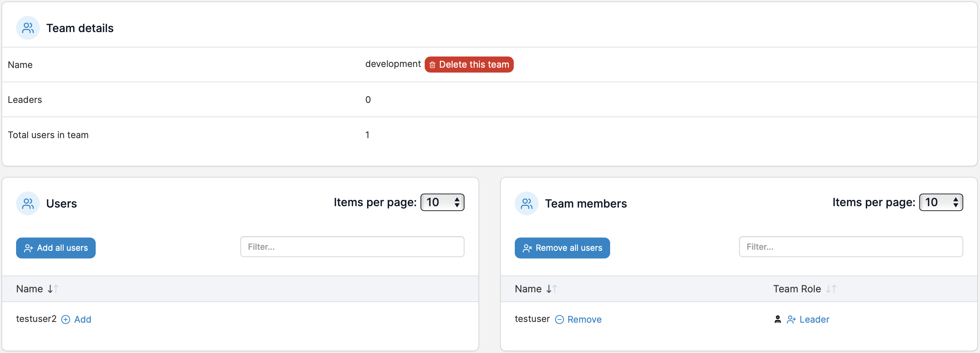Click Add all users button
The width and height of the screenshot is (980, 353).
56,248
